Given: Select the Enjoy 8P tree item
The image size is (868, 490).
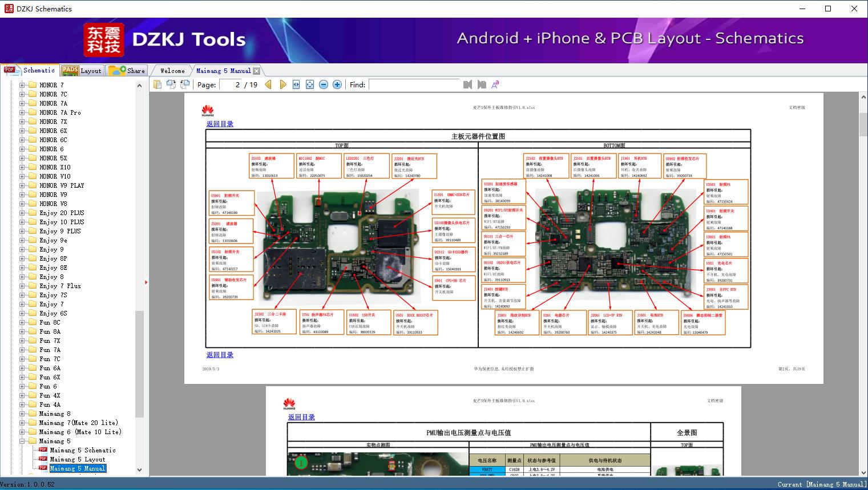Looking at the screenshot, I should tap(53, 258).
